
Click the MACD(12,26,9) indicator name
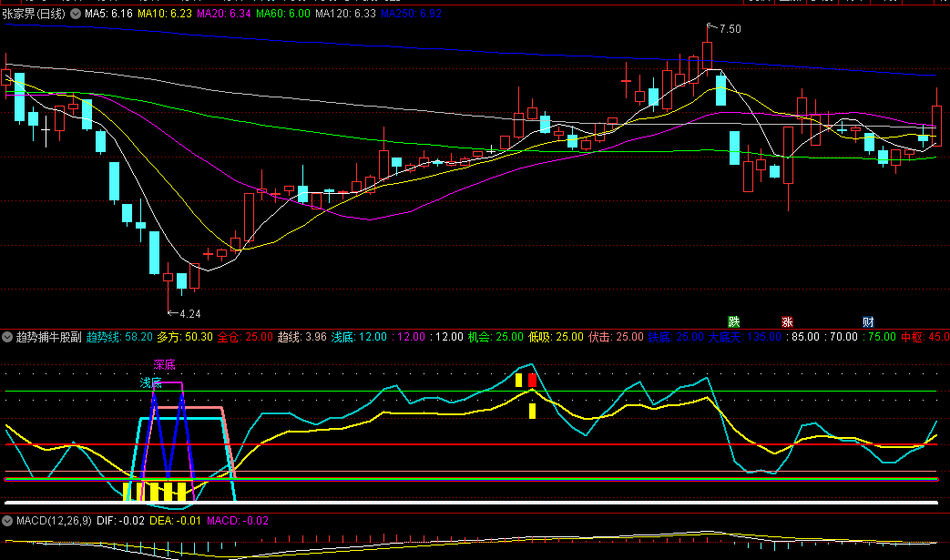(x=54, y=521)
